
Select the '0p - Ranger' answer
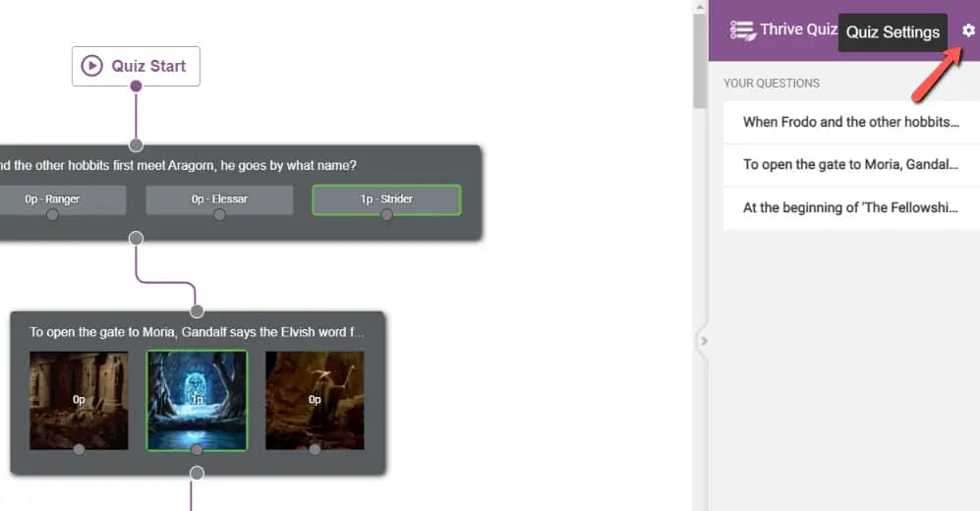(53, 199)
